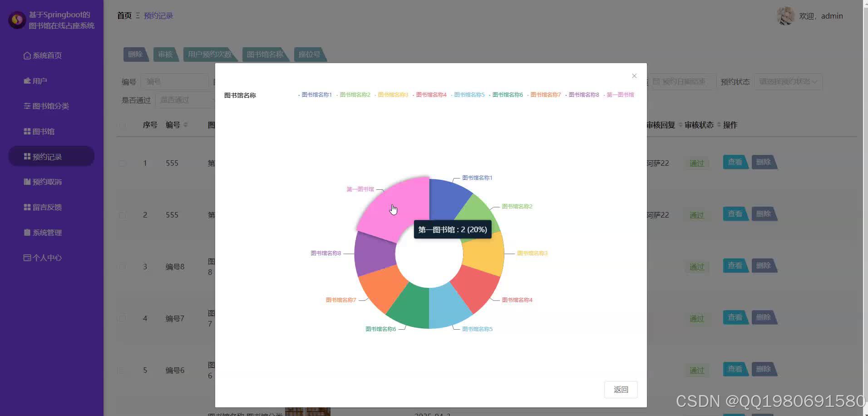Sort by the 审核状态 column arrows
This screenshot has height=416, width=868.
[x=719, y=125]
